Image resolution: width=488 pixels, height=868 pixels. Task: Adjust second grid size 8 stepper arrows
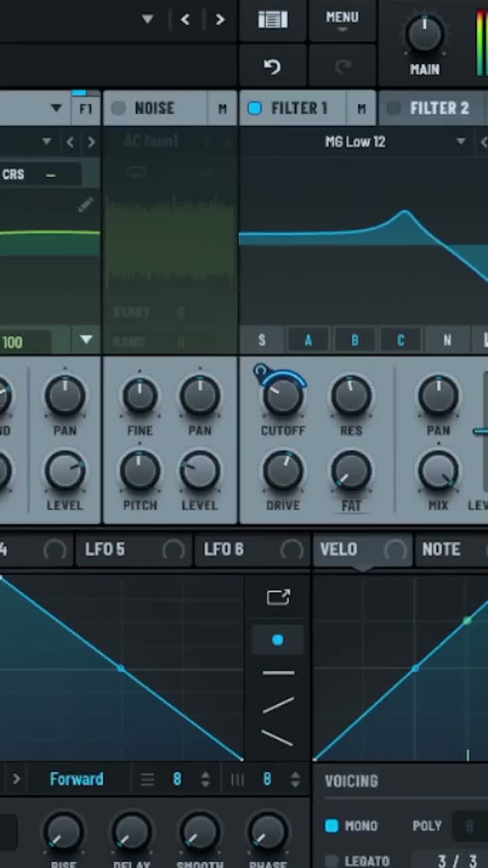[296, 780]
